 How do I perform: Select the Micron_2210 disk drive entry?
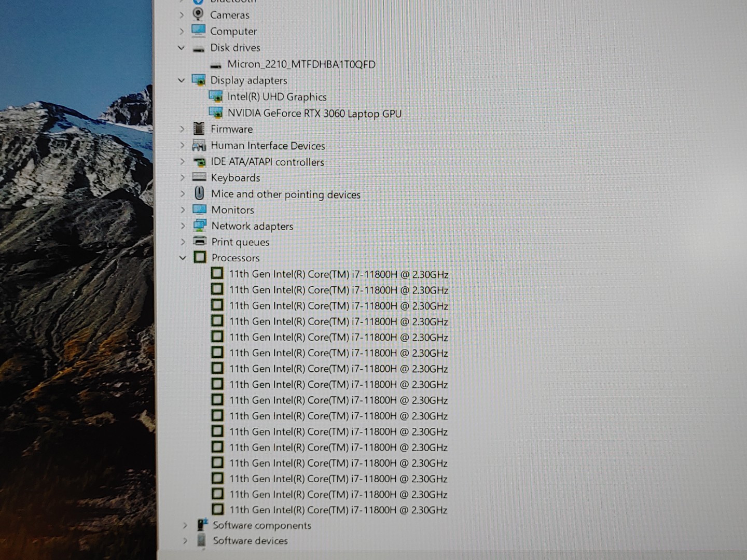(x=301, y=64)
